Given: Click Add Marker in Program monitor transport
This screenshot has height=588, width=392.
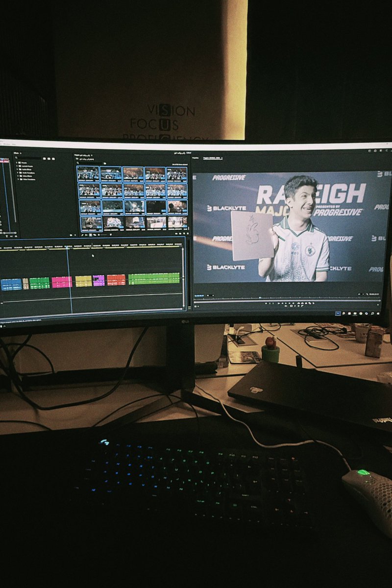Looking at the screenshot, I should coord(266,303).
